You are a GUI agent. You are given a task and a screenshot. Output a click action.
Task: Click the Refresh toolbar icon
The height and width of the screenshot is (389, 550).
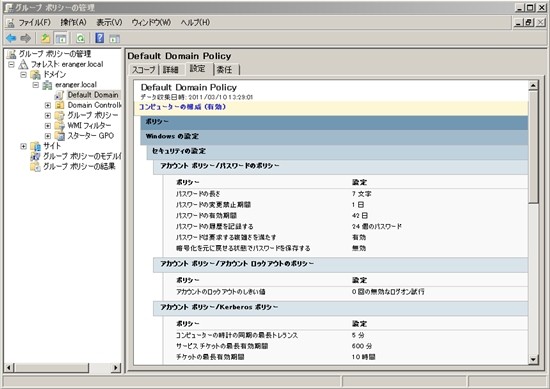tap(81, 38)
